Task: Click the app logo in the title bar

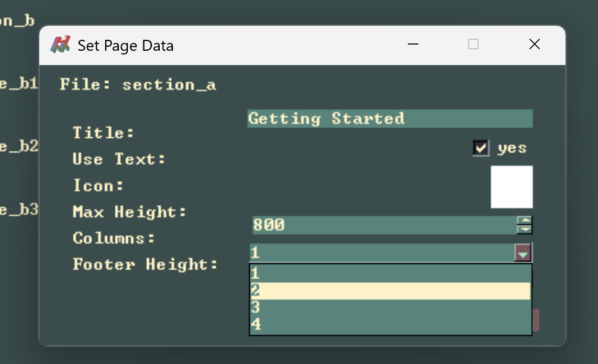Action: tap(60, 45)
